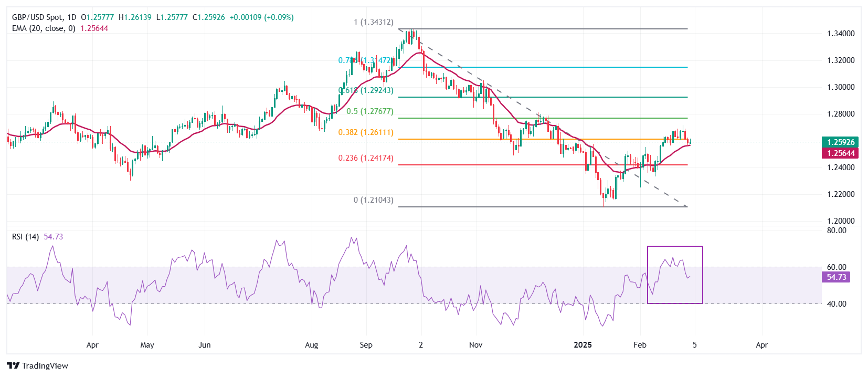
Task: Click the Jun label on the time axis
Action: [205, 345]
